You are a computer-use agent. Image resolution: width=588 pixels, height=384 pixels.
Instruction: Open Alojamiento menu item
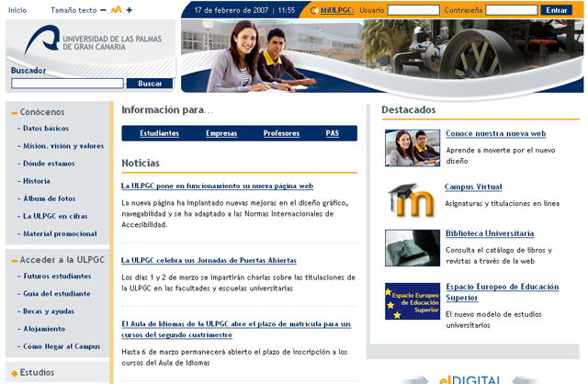[44, 329]
